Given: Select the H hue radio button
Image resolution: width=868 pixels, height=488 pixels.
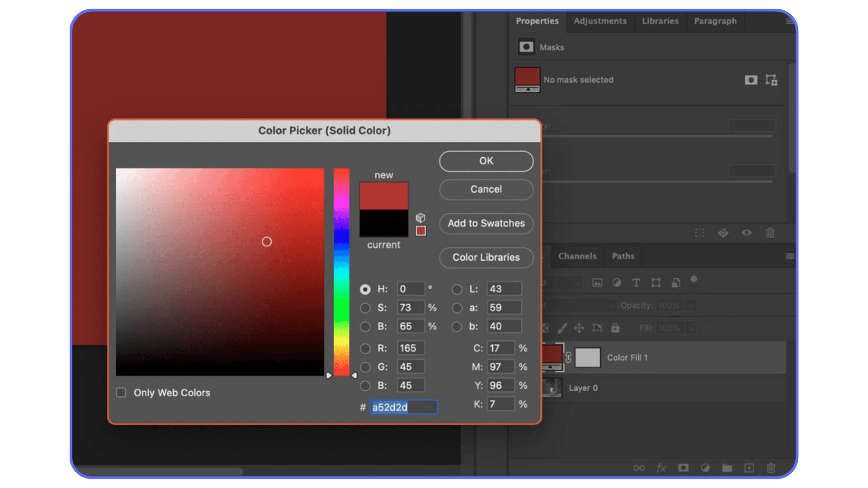Looking at the screenshot, I should tap(365, 289).
